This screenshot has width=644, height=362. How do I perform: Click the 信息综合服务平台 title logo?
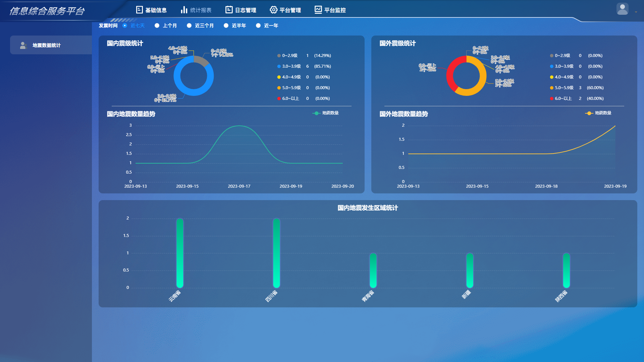(x=47, y=11)
